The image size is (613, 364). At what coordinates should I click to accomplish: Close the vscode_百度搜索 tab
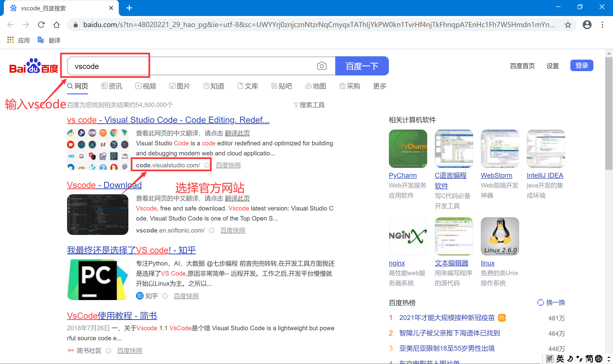point(111,8)
